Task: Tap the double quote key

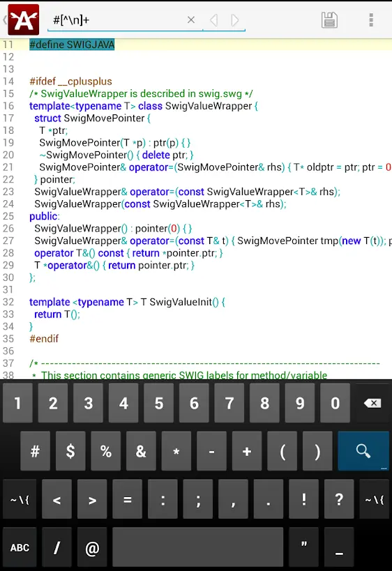Action: coord(304,547)
